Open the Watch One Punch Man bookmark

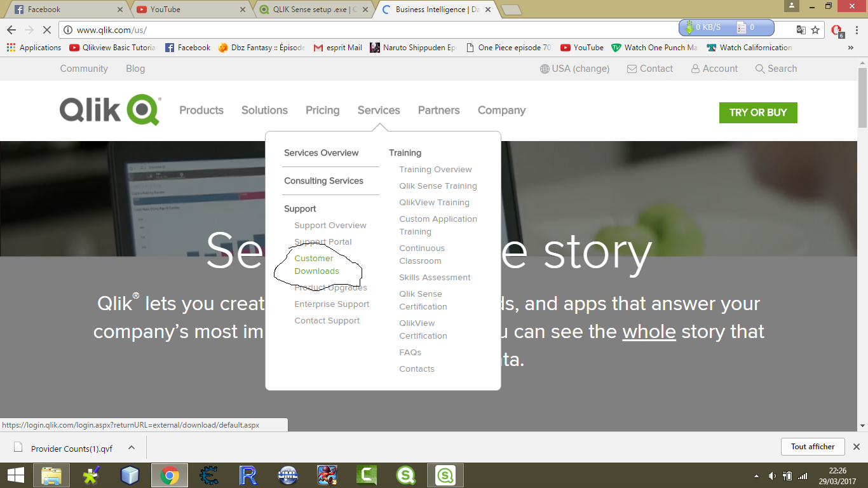tap(654, 48)
